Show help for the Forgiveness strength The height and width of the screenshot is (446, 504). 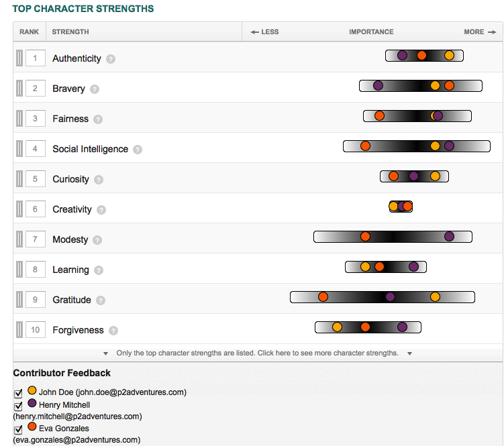pos(113,331)
